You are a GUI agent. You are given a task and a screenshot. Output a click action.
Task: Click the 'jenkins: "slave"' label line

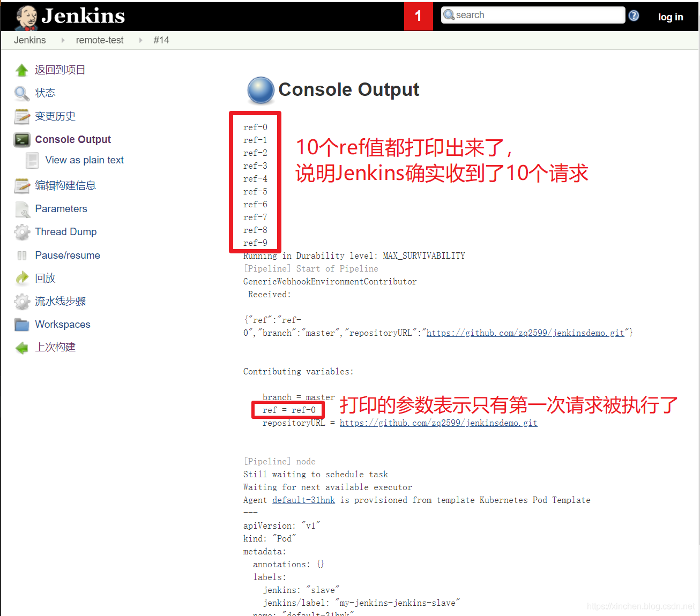(301, 590)
